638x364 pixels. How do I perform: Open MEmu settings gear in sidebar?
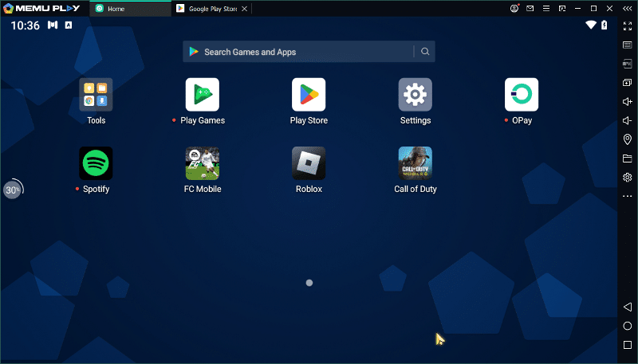pyautogui.click(x=628, y=177)
